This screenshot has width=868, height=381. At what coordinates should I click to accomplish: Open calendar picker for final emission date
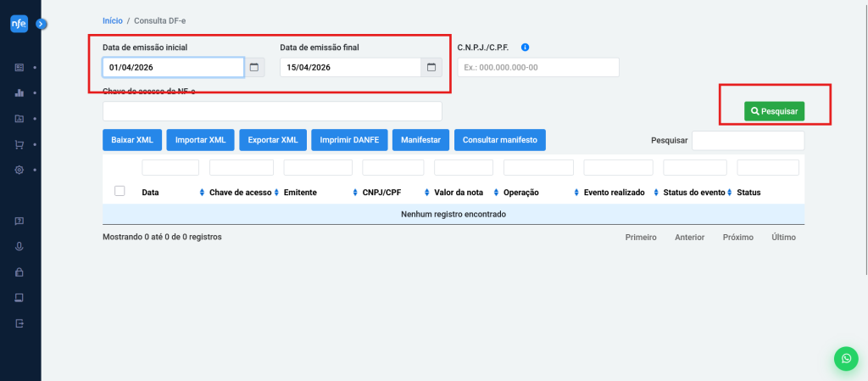click(x=431, y=67)
